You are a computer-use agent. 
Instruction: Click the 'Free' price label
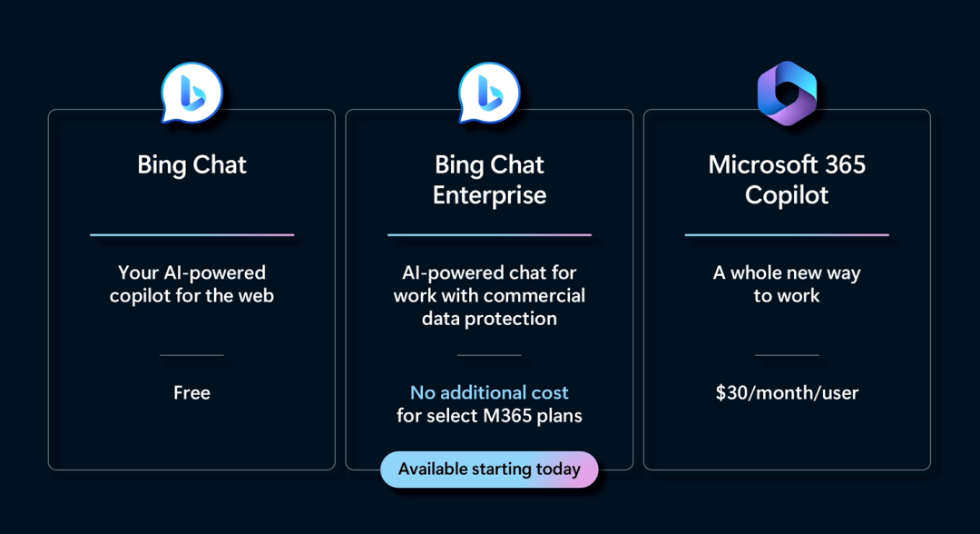pos(191,392)
